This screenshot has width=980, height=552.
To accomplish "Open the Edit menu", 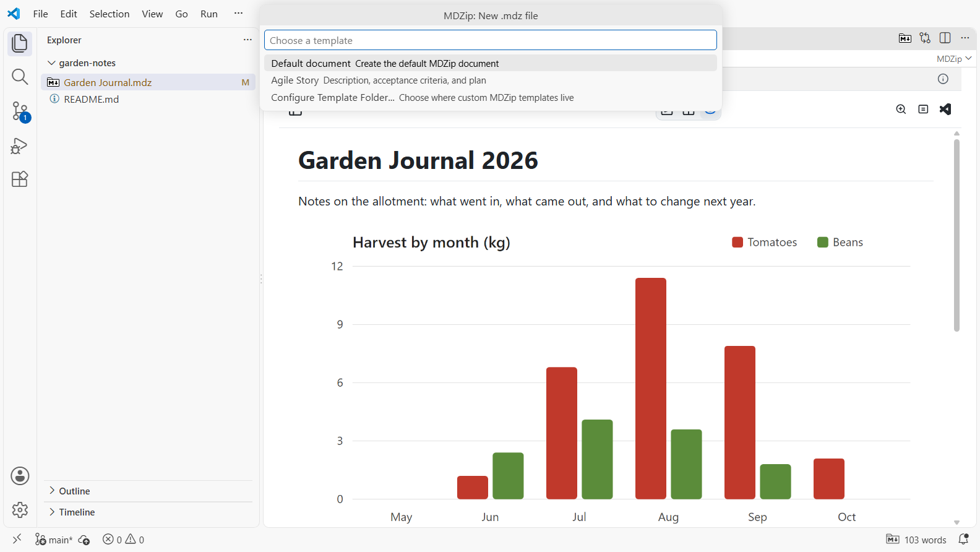I will (x=69, y=14).
